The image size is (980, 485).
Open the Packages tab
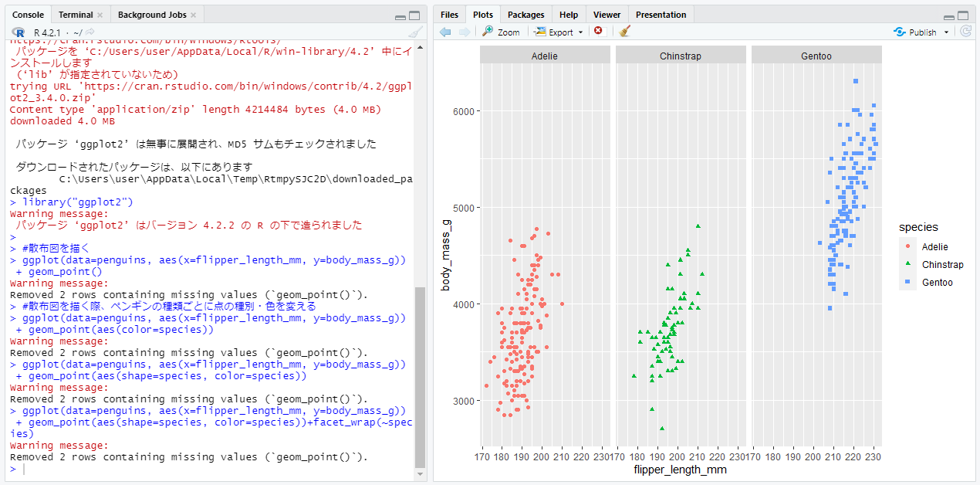(525, 14)
